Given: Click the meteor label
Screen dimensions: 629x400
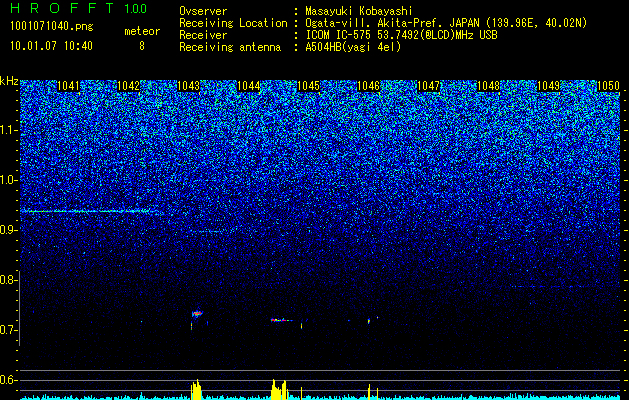Looking at the screenshot, I should pos(142,31).
